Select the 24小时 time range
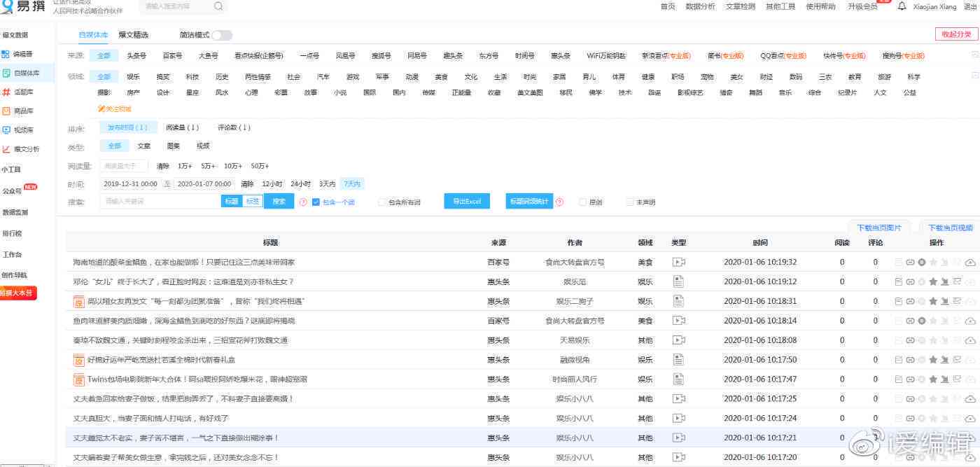The height and width of the screenshot is (467, 980). point(301,183)
